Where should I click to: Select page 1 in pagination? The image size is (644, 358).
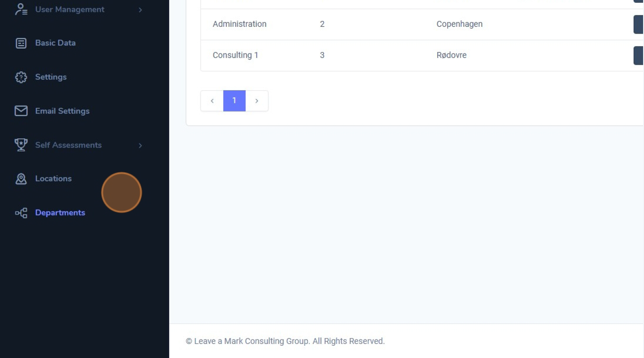coord(234,101)
